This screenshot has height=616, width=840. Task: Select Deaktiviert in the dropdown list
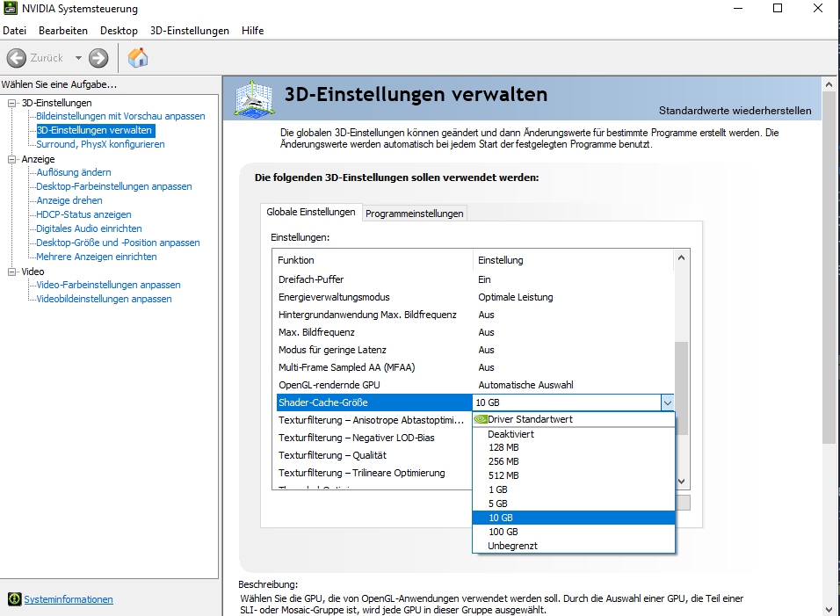click(x=511, y=433)
